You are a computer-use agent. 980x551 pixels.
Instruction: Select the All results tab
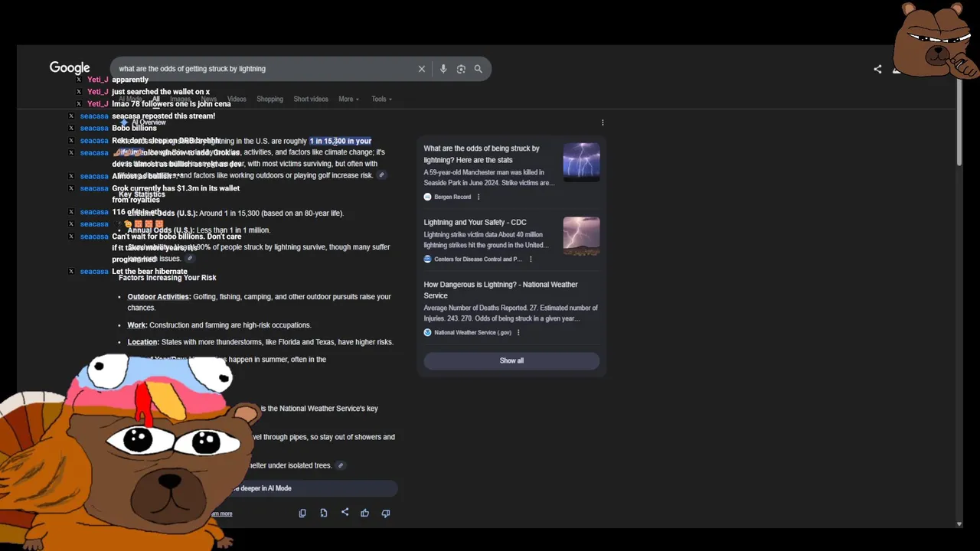click(155, 99)
